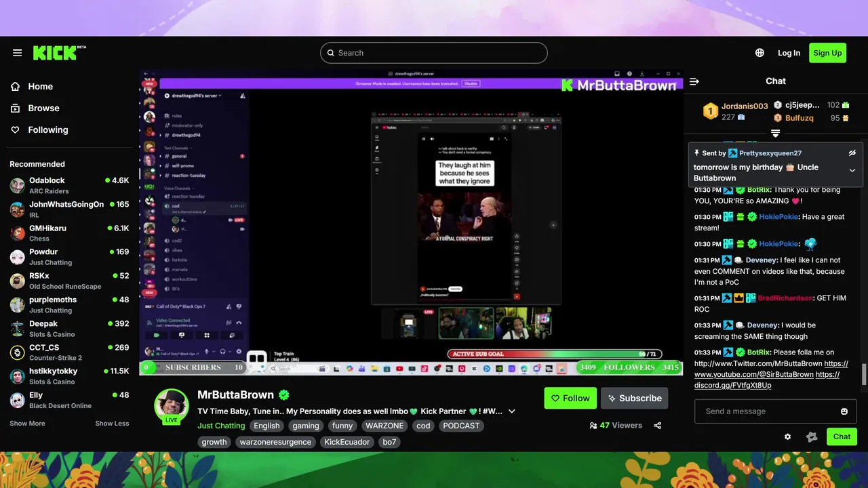Screen dimensions: 868x488
Task: Click the stream video player
Action: (x=411, y=222)
